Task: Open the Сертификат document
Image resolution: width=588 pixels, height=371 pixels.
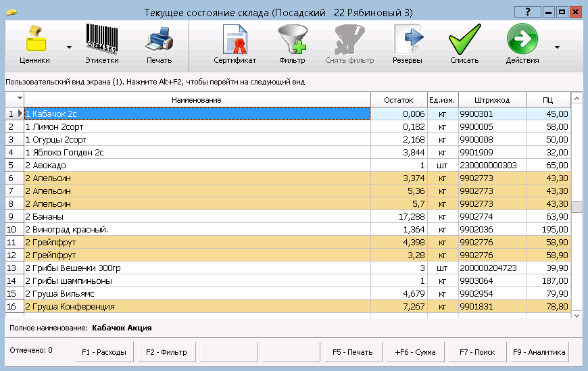Action: pos(235,45)
